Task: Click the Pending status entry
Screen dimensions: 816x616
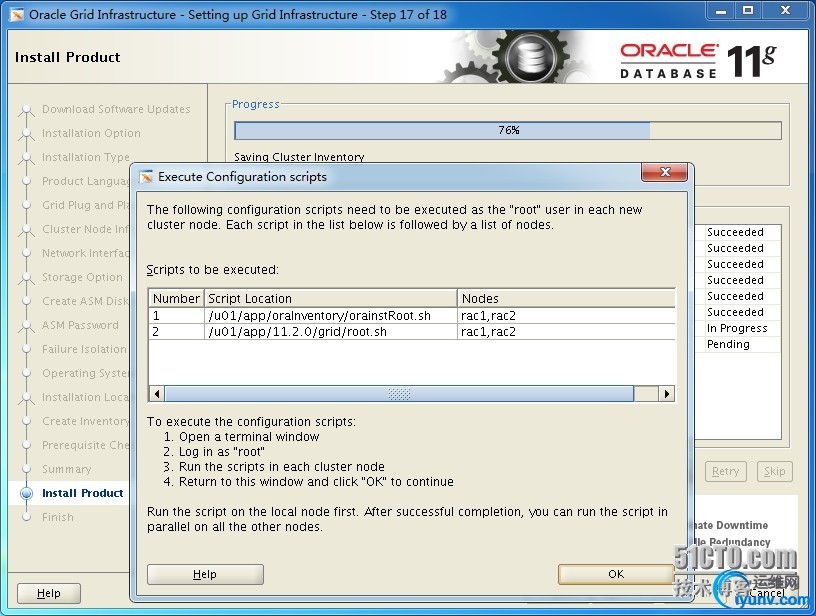Action: [728, 344]
